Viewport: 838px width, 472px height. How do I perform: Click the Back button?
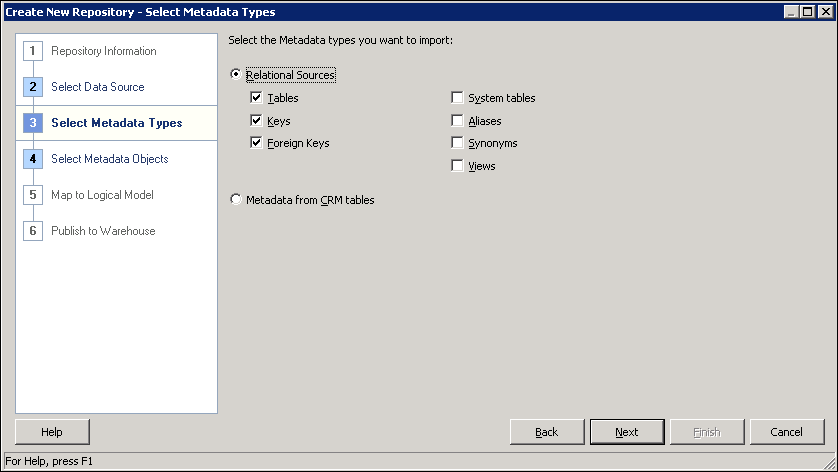point(547,432)
